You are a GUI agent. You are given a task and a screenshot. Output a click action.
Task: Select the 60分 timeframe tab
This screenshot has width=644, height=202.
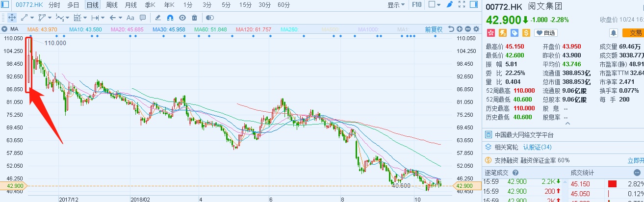283,5
